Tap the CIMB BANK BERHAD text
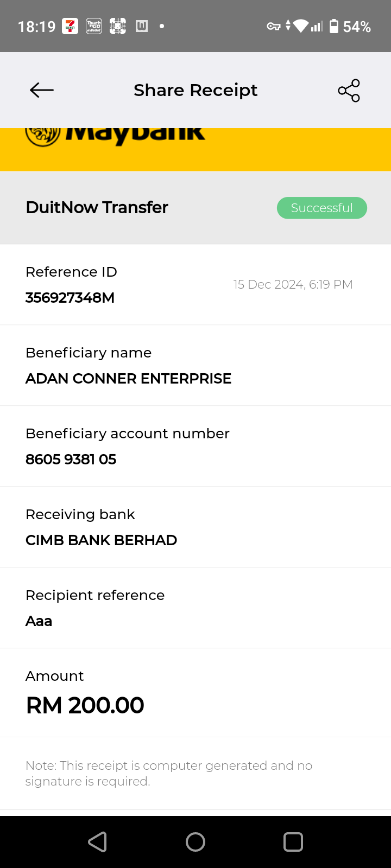 click(x=101, y=540)
